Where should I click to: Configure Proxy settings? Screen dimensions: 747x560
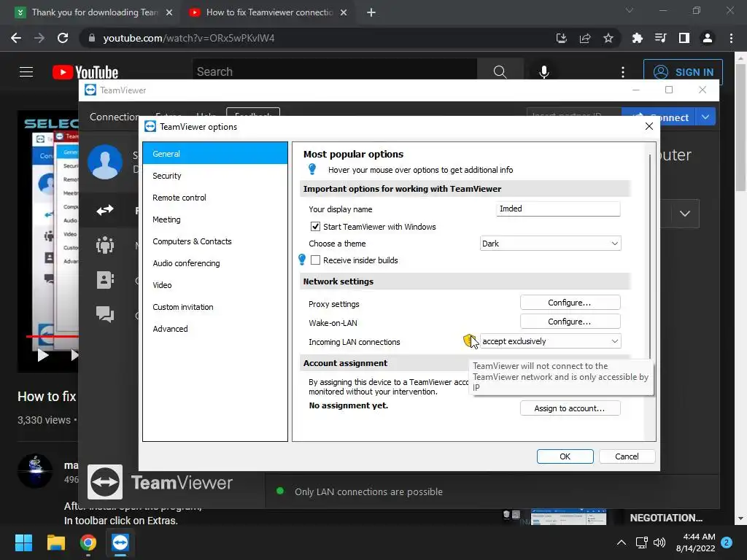tap(570, 303)
